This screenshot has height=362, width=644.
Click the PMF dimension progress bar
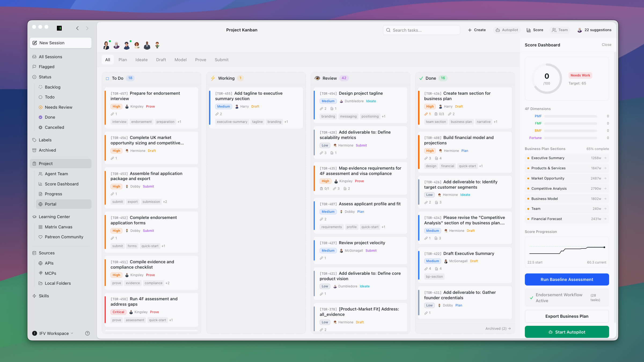click(570, 116)
